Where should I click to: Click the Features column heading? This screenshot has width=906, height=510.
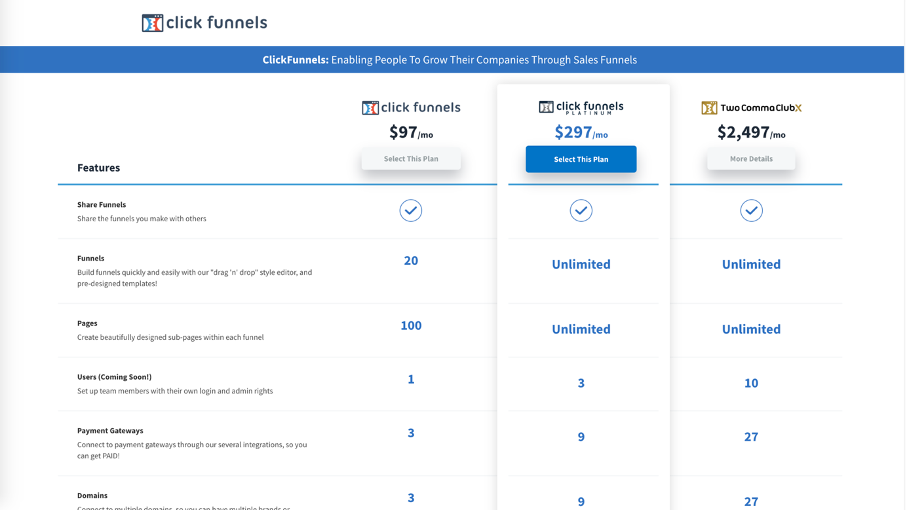pos(99,167)
